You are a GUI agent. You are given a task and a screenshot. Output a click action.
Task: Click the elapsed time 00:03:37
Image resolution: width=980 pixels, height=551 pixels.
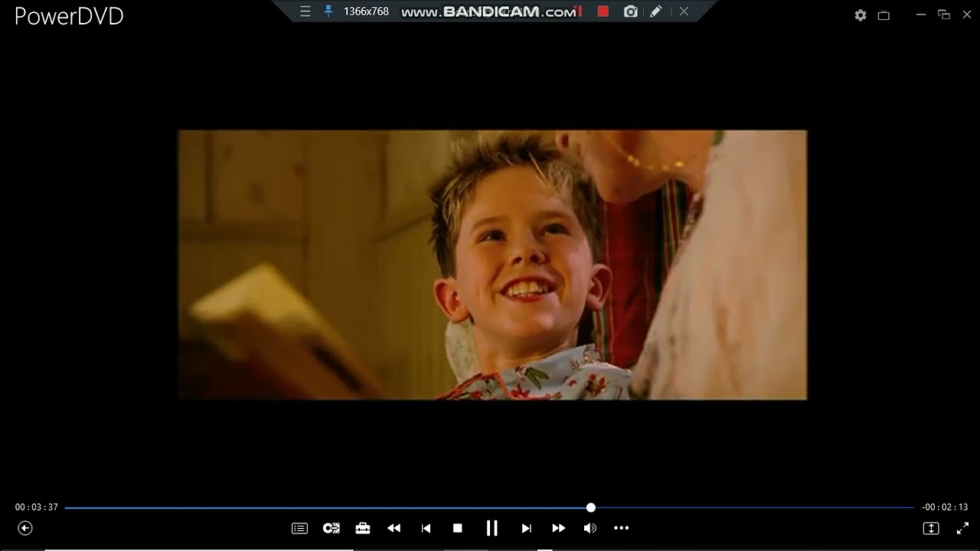37,507
